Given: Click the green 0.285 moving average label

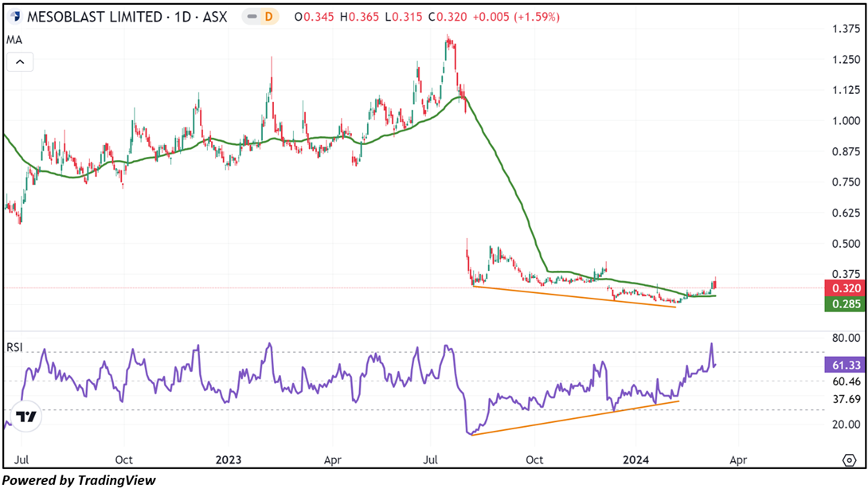Looking at the screenshot, I should pyautogui.click(x=846, y=304).
